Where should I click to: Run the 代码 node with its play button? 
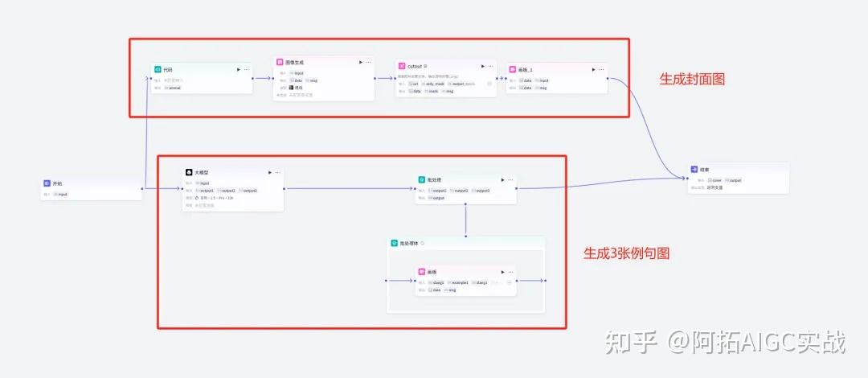pos(238,70)
